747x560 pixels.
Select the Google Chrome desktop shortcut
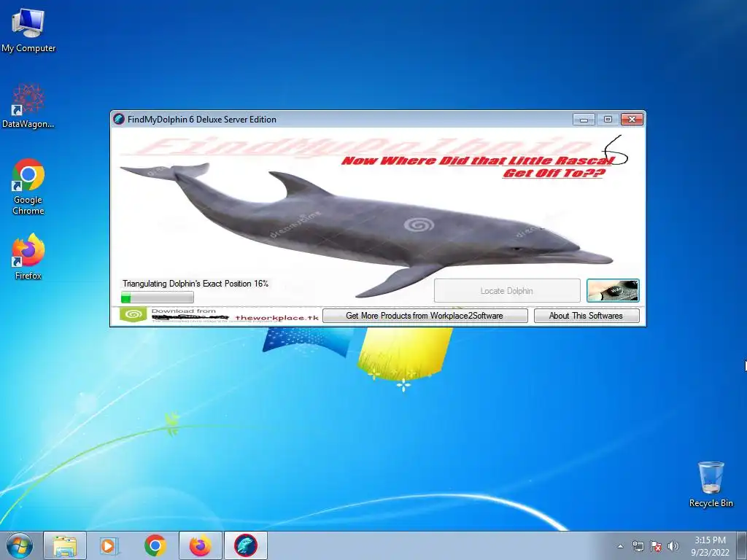click(x=28, y=186)
